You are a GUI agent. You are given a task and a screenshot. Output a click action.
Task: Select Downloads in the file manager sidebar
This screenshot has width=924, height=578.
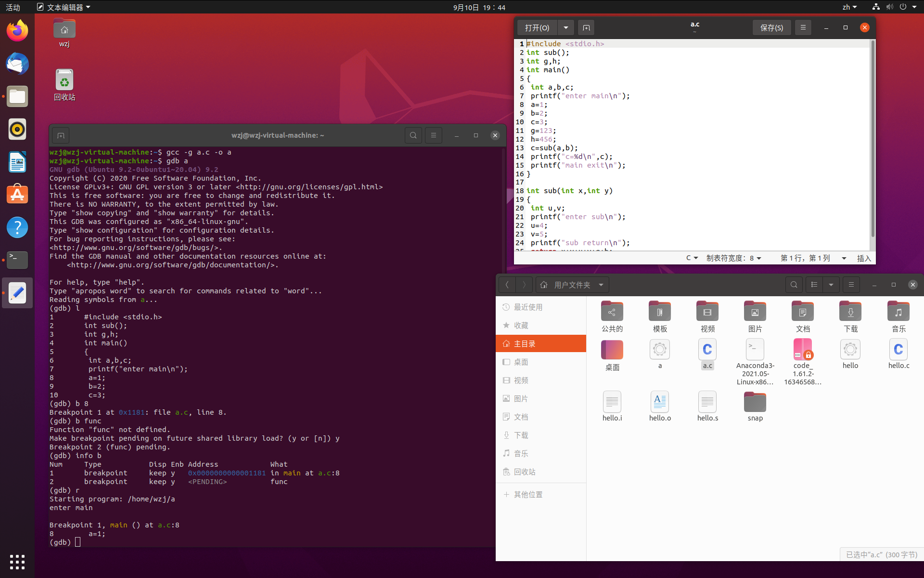521,435
